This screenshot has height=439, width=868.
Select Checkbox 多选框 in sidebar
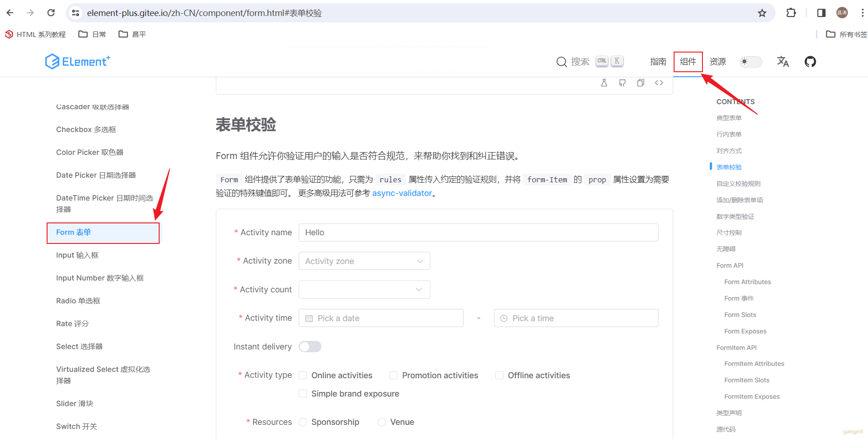(x=86, y=130)
